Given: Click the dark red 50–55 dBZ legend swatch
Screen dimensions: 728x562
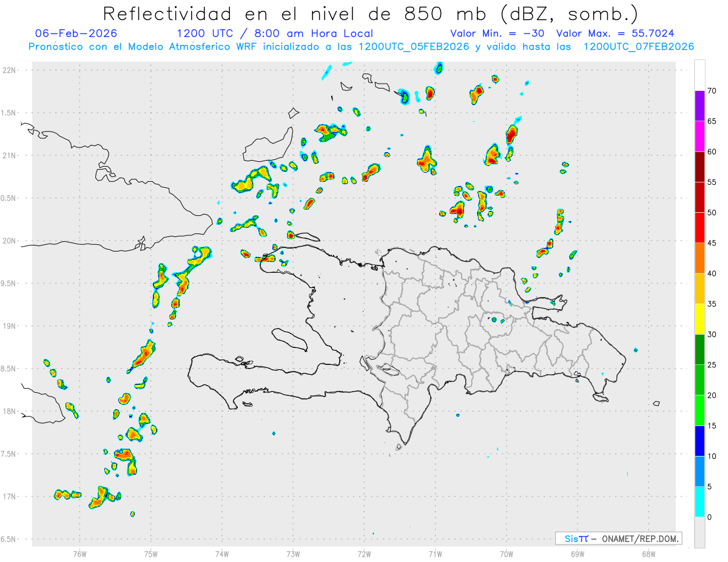Looking at the screenshot, I should click(x=699, y=197).
